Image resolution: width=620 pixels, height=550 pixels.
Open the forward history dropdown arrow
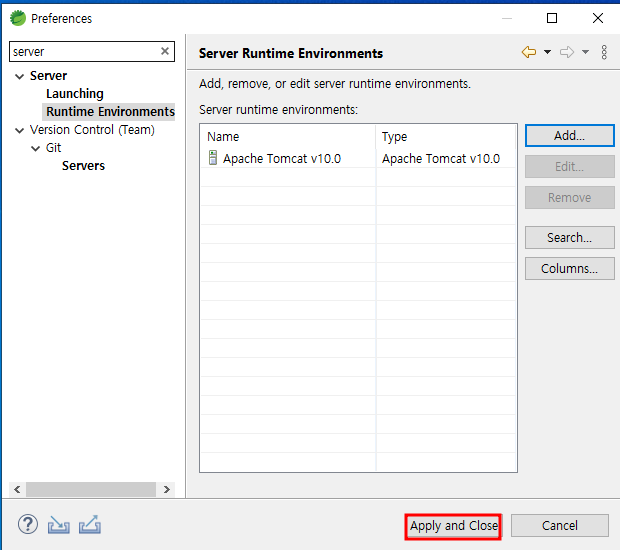pos(585,52)
